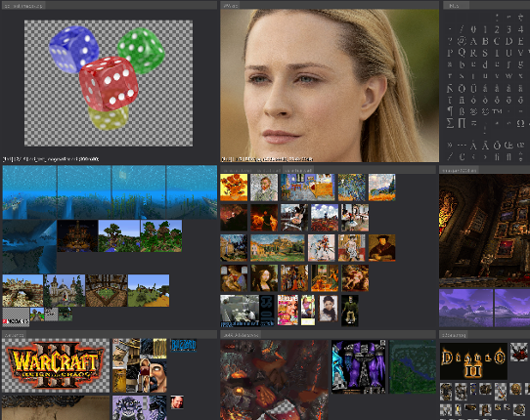Open the tab above the font glyph sheet
Viewport: 530px width, 420px height.
[456, 6]
